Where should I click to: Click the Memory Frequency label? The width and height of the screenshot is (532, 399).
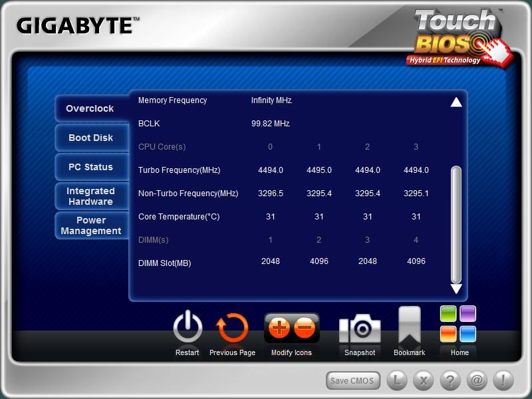(x=172, y=100)
